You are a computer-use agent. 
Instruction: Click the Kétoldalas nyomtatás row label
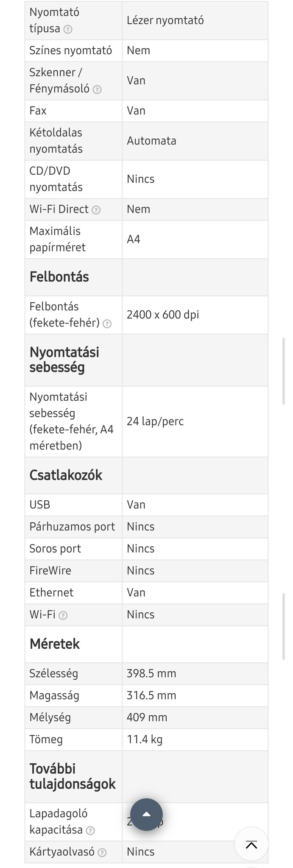[x=56, y=141]
